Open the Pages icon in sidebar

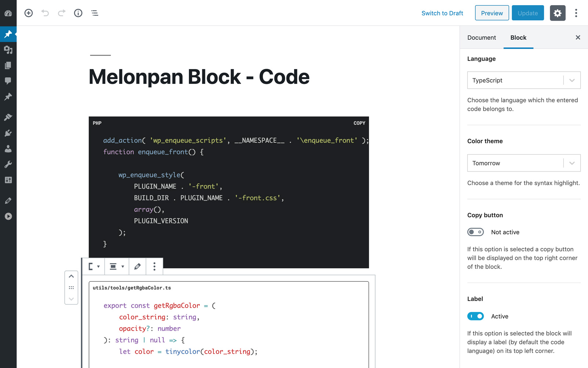[8, 66]
